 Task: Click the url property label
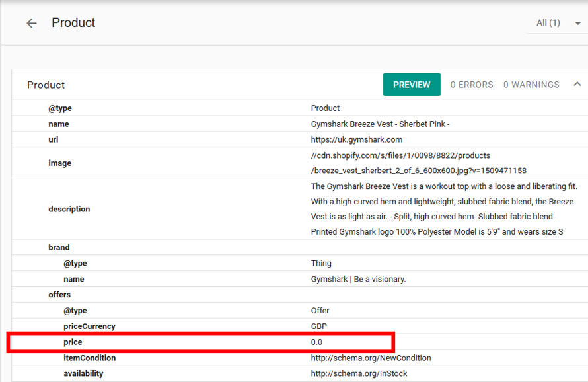coord(54,139)
